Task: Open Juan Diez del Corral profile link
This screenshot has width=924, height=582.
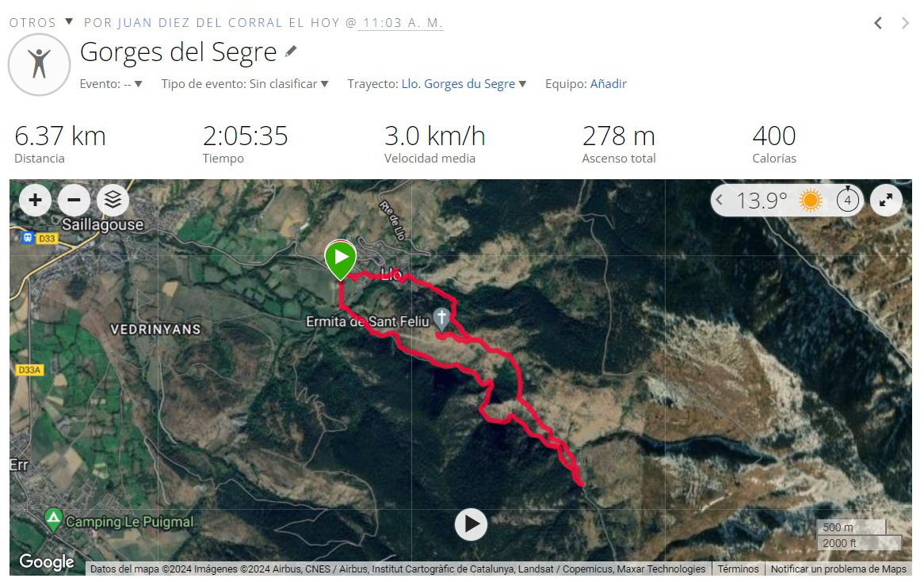Action: (x=200, y=22)
